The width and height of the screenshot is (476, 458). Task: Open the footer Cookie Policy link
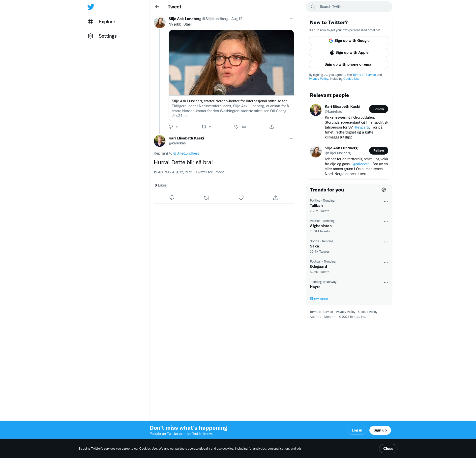pos(368,312)
